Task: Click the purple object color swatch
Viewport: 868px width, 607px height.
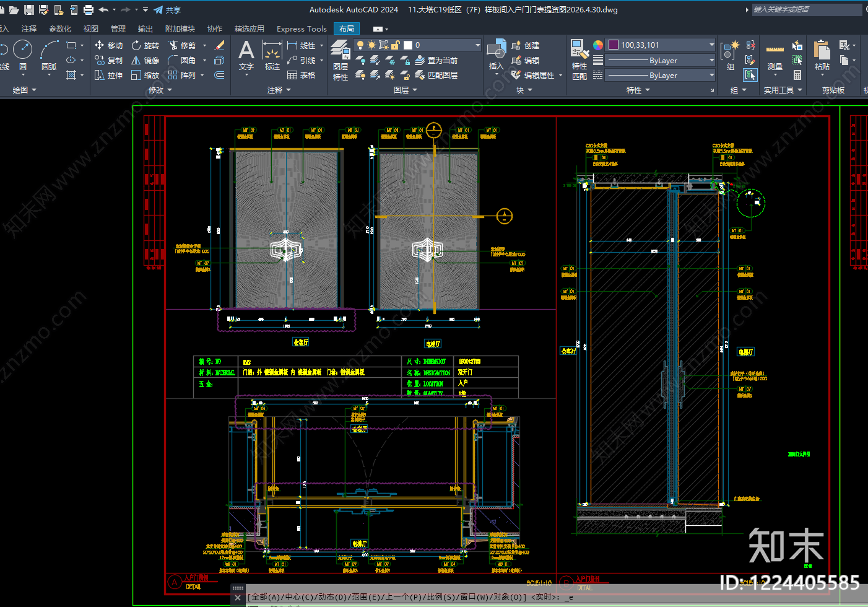Action: [614, 45]
